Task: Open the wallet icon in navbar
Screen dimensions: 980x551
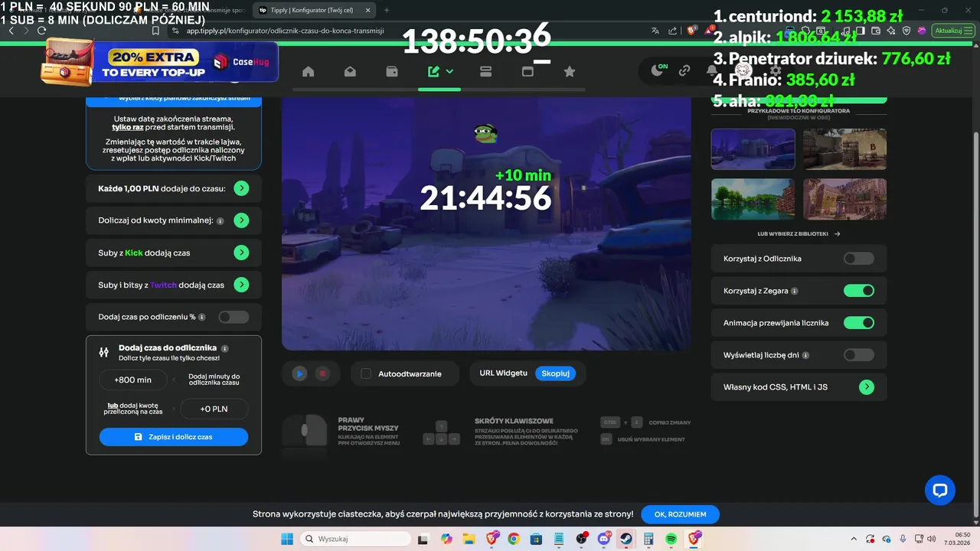Action: coord(392,72)
